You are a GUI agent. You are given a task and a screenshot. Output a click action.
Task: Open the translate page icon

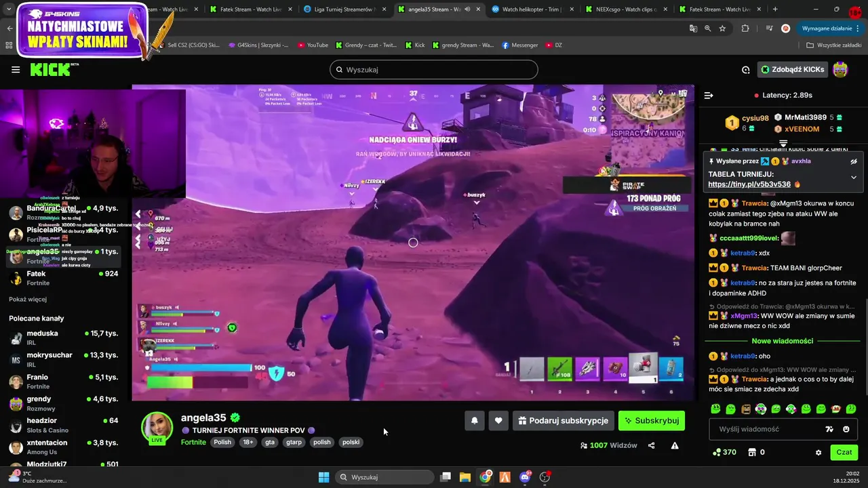(x=693, y=28)
